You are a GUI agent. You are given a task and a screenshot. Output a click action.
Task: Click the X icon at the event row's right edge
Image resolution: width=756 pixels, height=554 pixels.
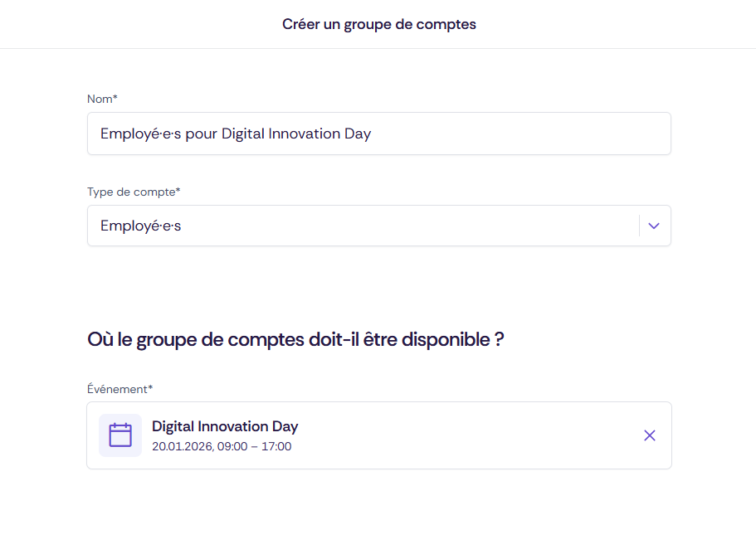pos(650,435)
